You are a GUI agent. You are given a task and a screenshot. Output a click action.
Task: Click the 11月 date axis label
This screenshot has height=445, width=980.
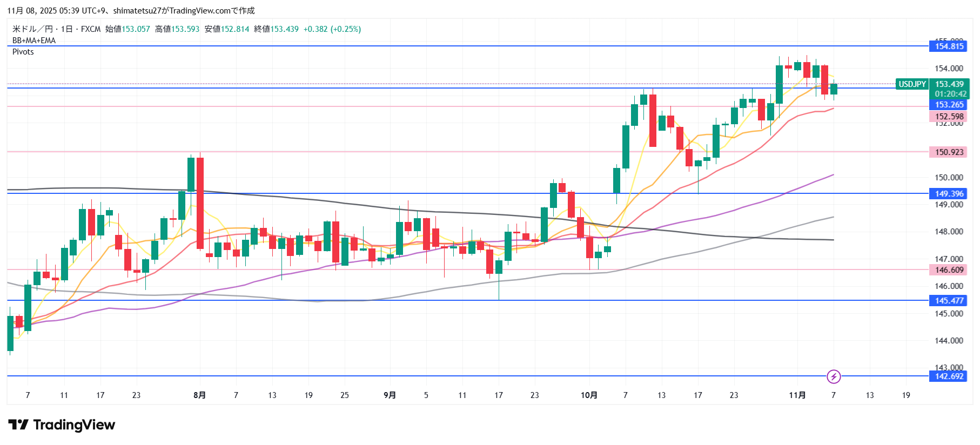[797, 395]
